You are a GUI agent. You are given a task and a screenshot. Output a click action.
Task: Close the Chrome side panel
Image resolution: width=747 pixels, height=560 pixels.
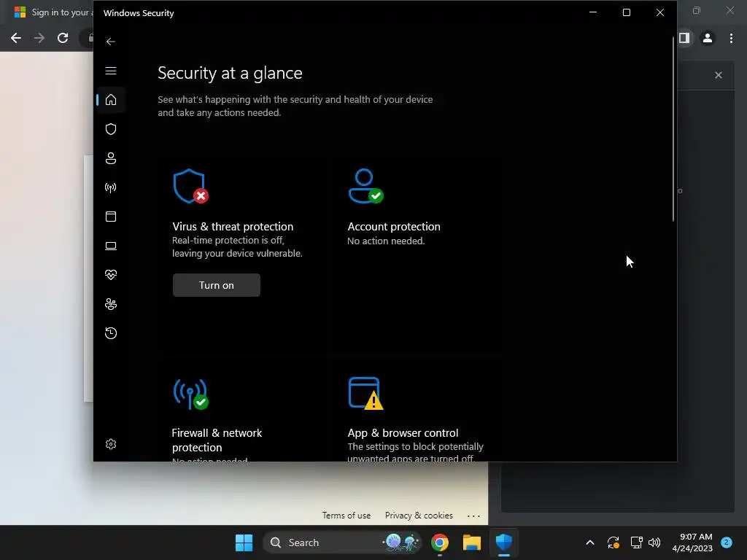719,75
